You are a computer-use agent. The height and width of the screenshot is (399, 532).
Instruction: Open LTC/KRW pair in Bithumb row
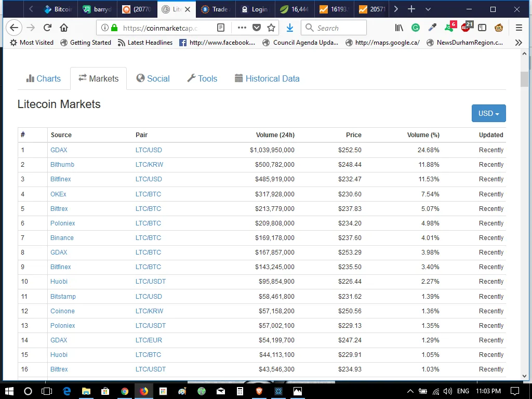pos(149,165)
